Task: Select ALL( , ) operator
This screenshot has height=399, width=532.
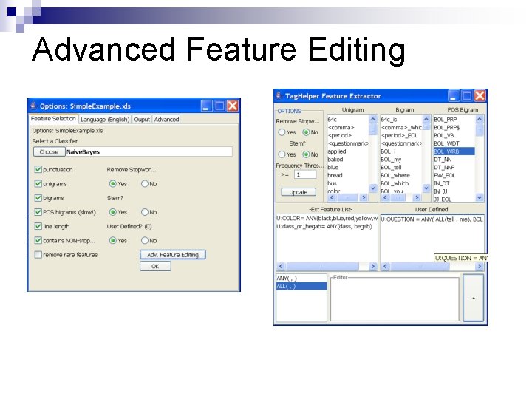Action: pos(301,287)
